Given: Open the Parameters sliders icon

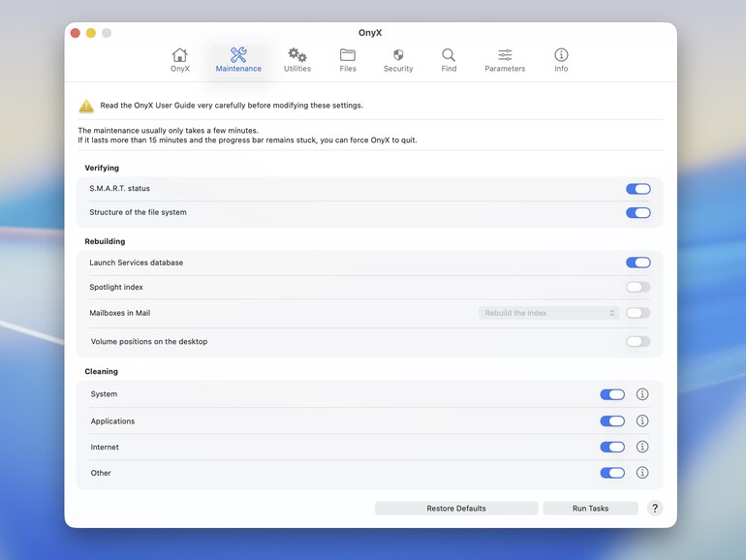Looking at the screenshot, I should pos(505,55).
